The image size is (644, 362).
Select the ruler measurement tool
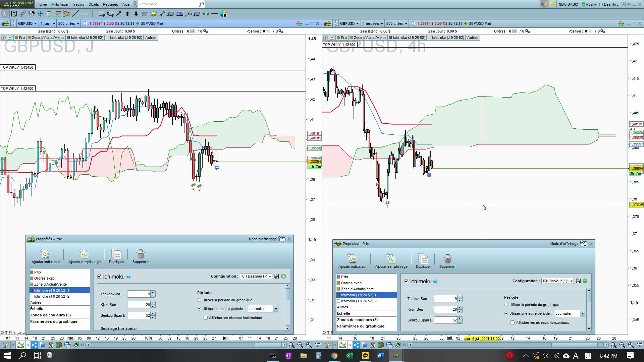point(23,14)
